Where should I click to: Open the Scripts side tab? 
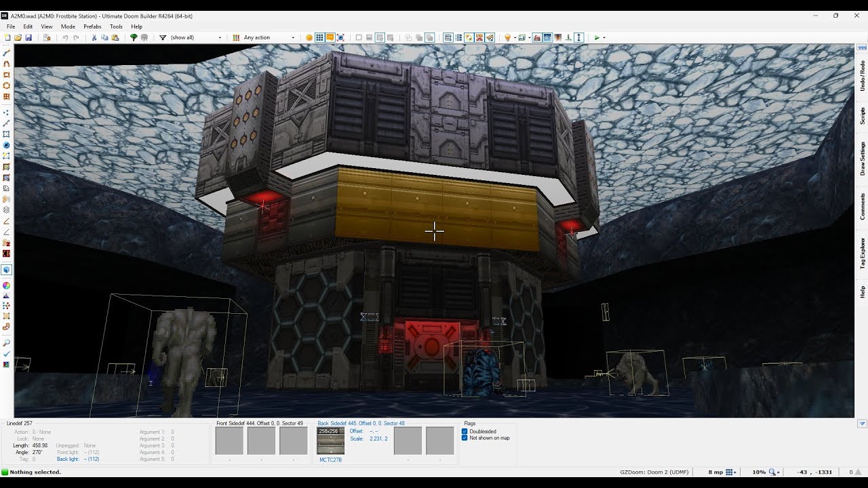[862, 116]
